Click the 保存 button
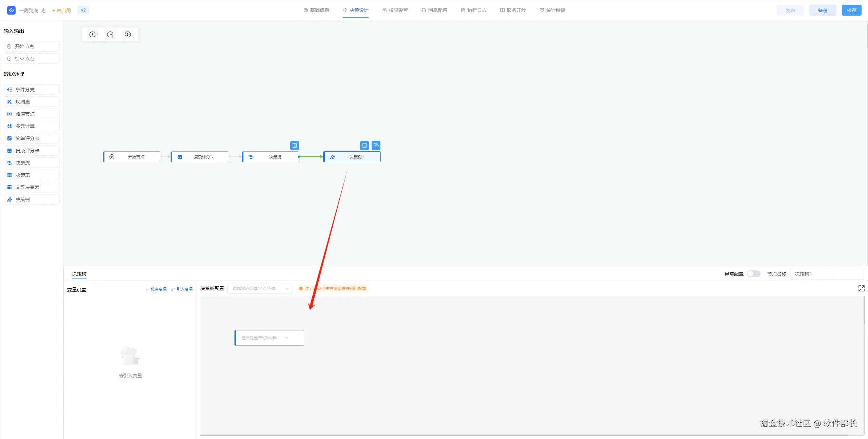This screenshot has width=868, height=439. [851, 10]
